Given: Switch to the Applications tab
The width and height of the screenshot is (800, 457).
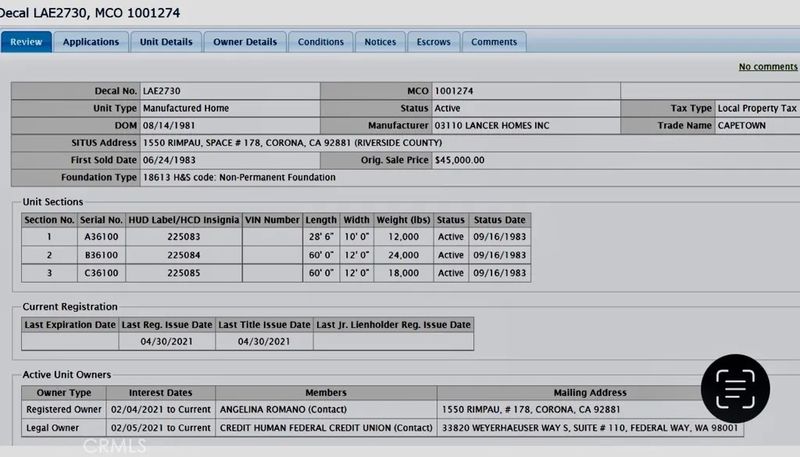Looking at the screenshot, I should coord(91,42).
